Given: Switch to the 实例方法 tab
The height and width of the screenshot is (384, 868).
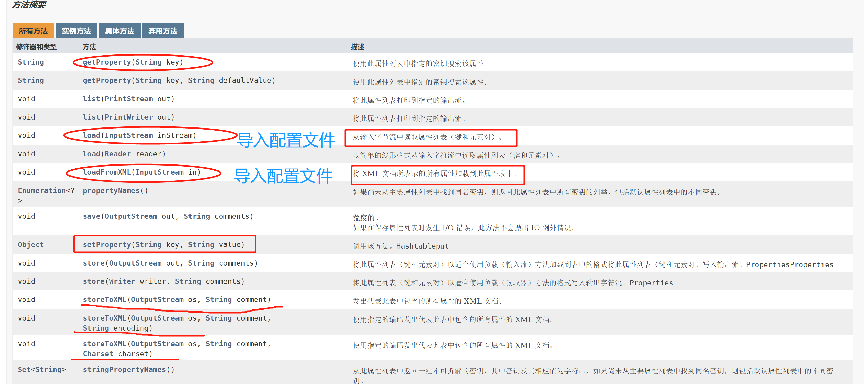Looking at the screenshot, I should click(x=76, y=31).
